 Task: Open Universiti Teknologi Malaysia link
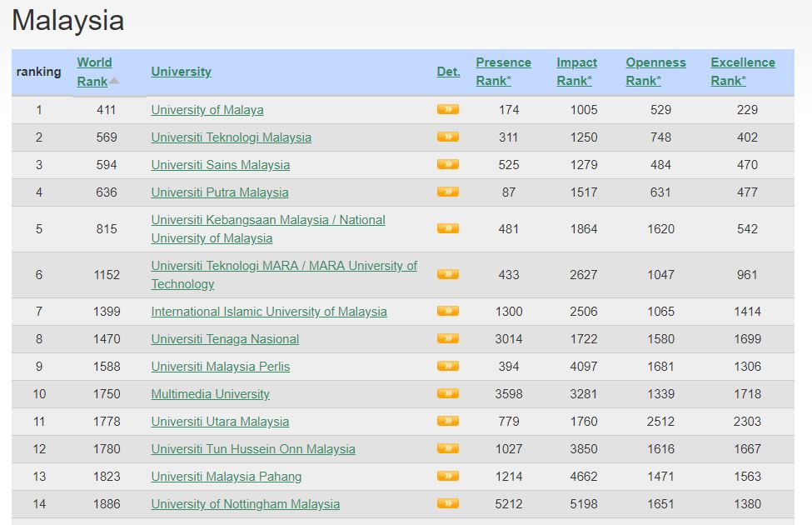231,137
